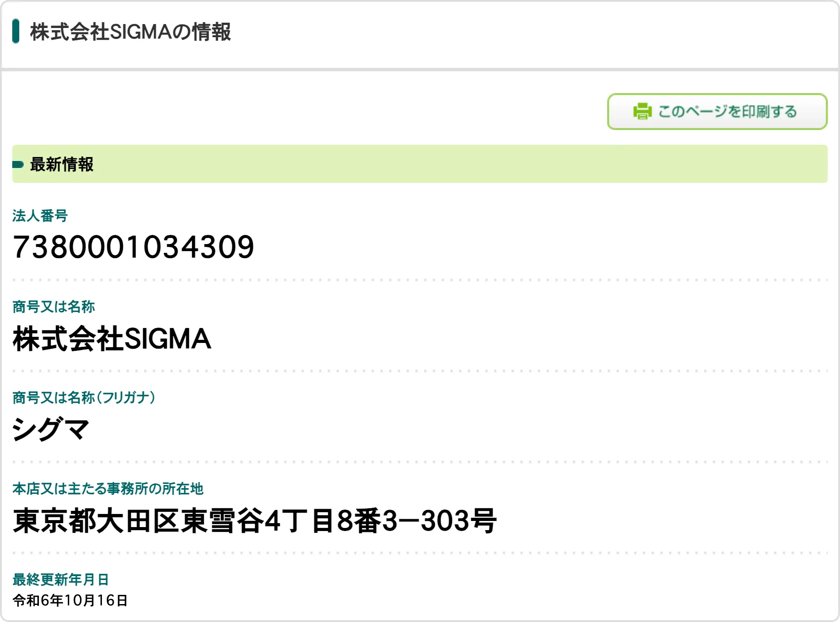Select the corporate number 7380001034309
Viewport: 840px width, 622px height.
click(x=133, y=247)
